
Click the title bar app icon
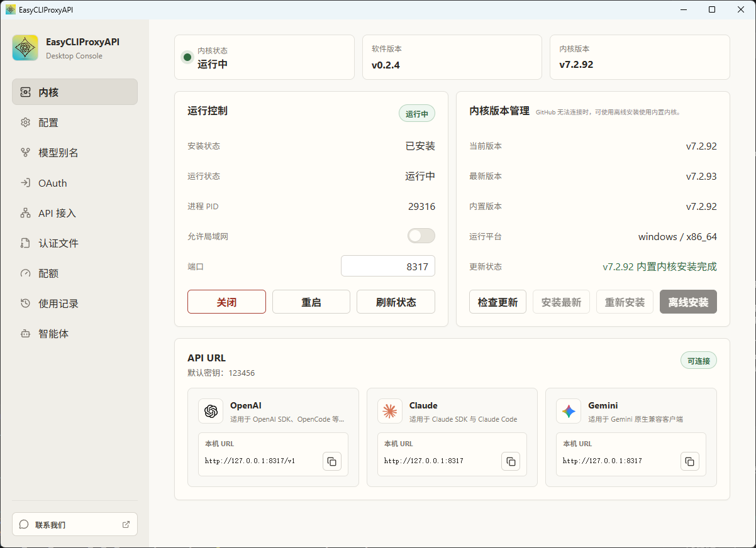click(x=10, y=9)
